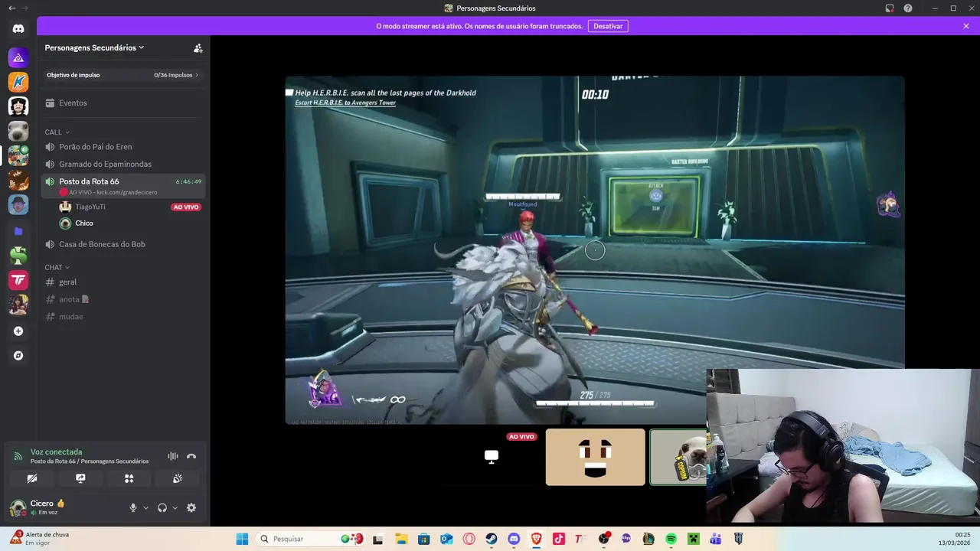This screenshot has width=980, height=551.
Task: Open Brave browser from the taskbar
Action: coord(536,539)
